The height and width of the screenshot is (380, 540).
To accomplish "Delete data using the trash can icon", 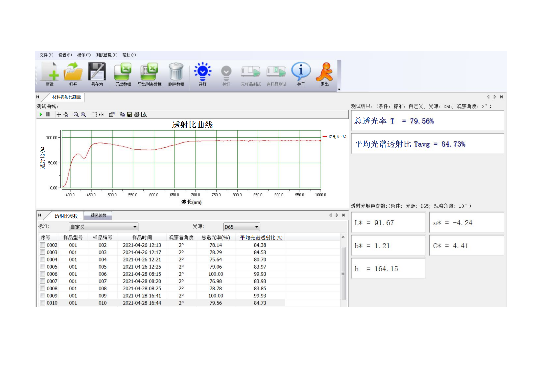I will pos(176,71).
